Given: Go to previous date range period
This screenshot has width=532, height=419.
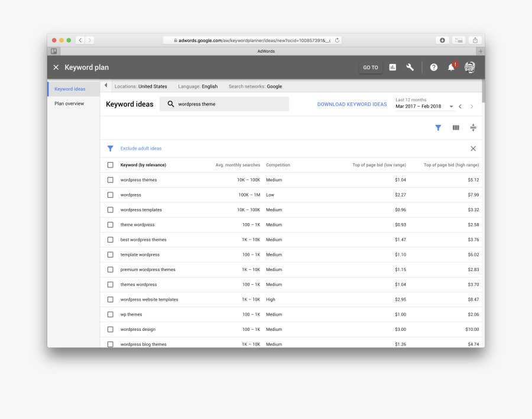Looking at the screenshot, I should click(x=460, y=107).
